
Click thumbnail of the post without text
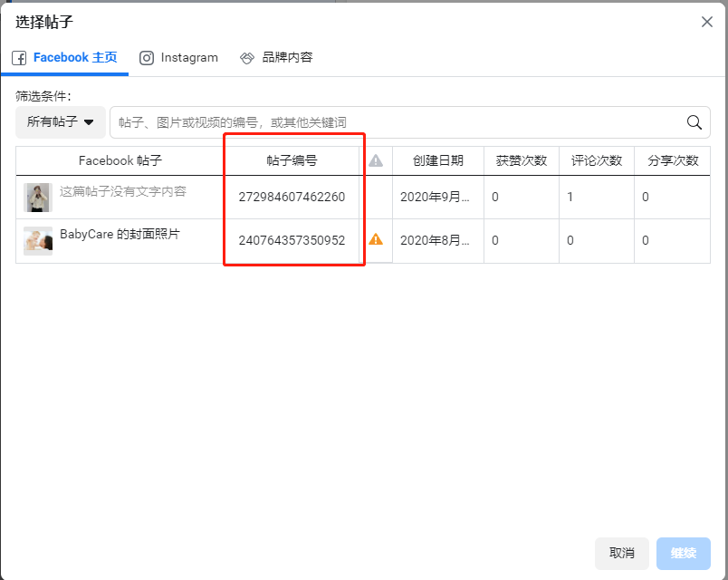(x=38, y=197)
